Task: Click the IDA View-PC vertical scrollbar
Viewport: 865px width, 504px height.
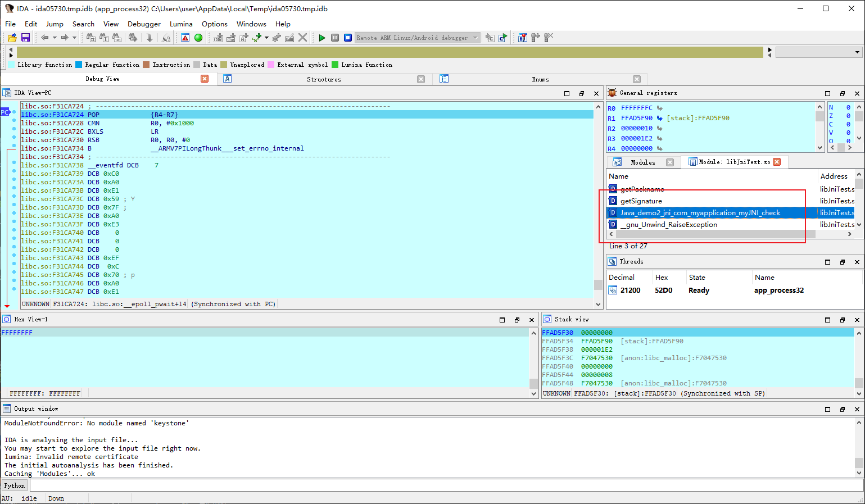Action: point(598,205)
